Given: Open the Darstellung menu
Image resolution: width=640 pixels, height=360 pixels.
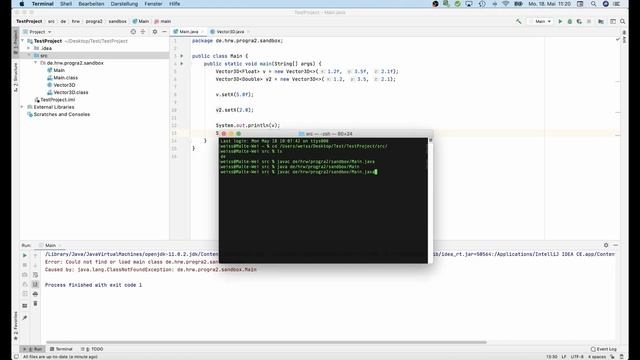Looking at the screenshot, I should (124, 4).
